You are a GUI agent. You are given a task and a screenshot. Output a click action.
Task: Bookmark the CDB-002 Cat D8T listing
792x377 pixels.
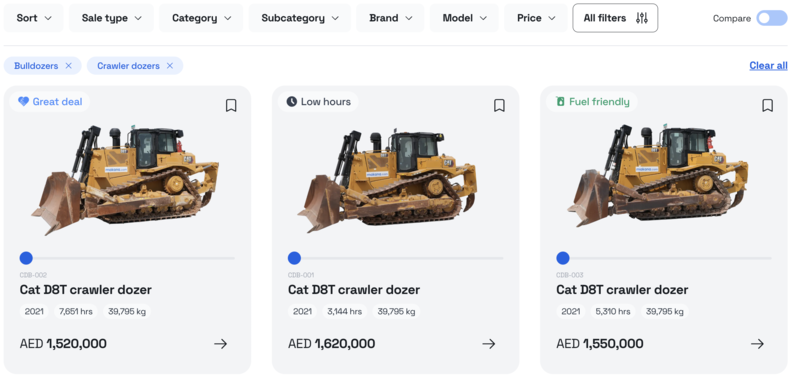point(231,106)
